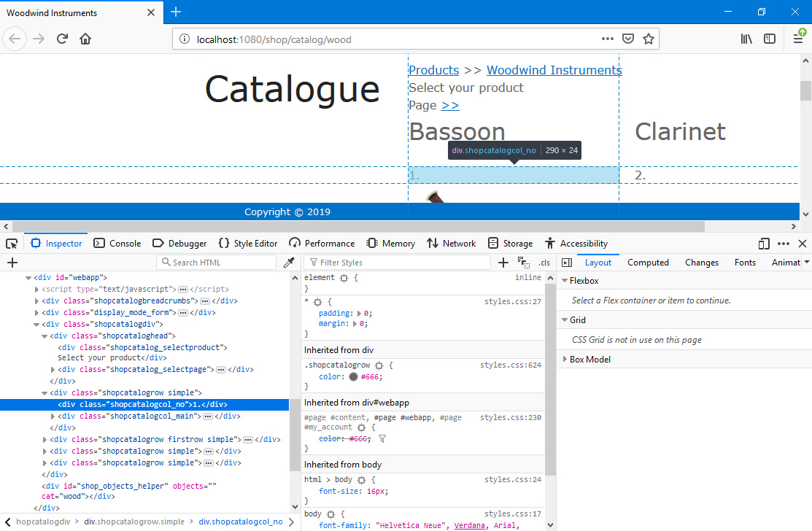The height and width of the screenshot is (531, 812).
Task: Expand the Box Model section
Action: (x=565, y=359)
